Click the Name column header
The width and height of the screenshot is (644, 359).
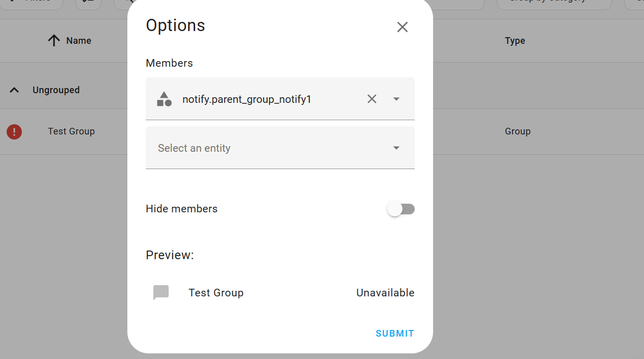tap(79, 40)
